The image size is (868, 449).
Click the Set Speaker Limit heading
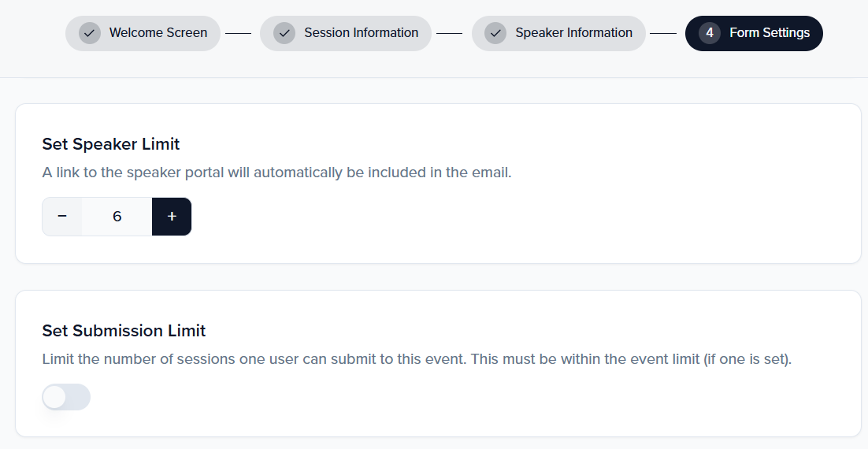(x=111, y=144)
